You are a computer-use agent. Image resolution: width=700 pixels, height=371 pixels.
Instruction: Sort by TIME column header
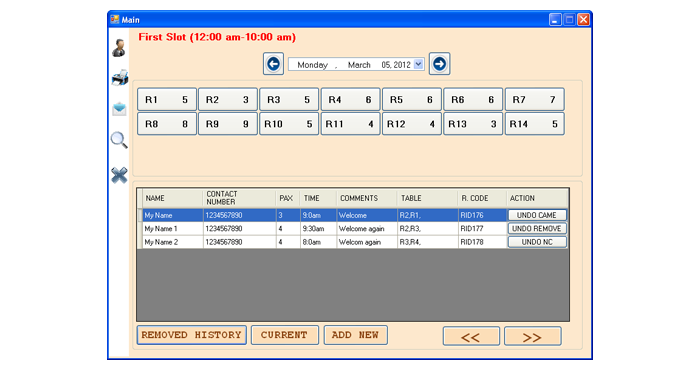point(318,198)
